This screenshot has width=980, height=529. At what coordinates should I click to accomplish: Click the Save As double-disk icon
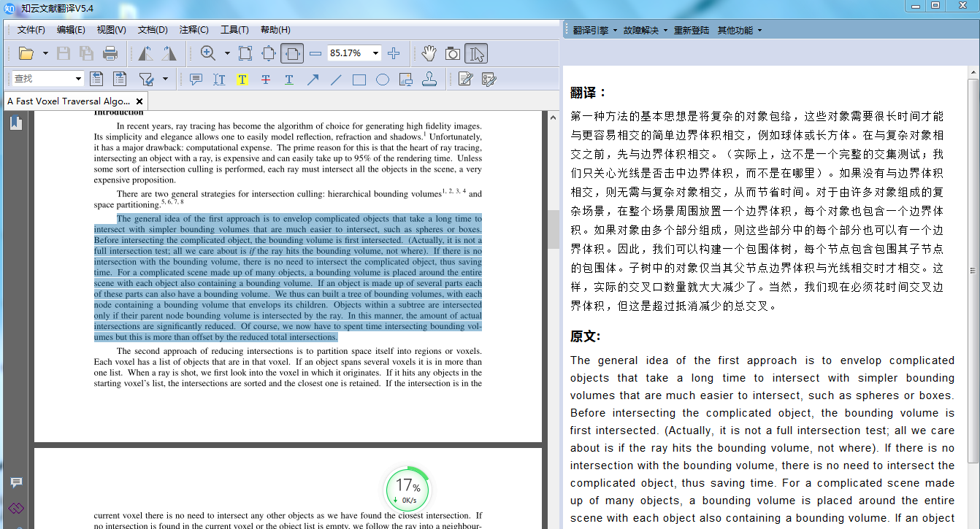pyautogui.click(x=86, y=53)
